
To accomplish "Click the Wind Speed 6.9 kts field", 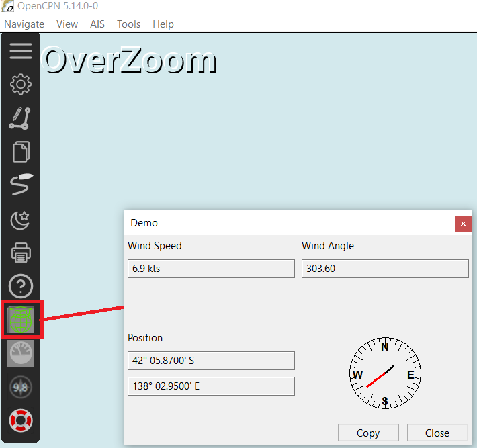I will 211,269.
